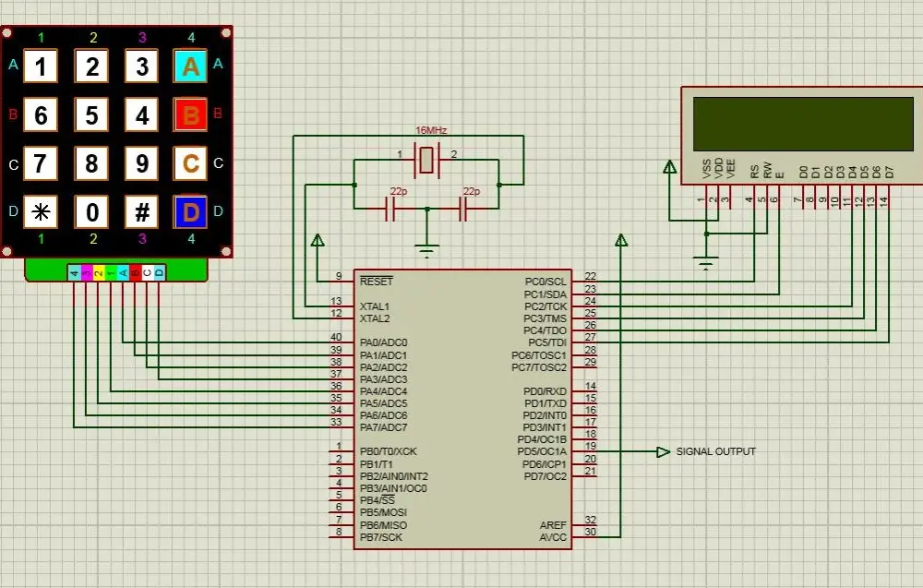The image size is (923, 588).
Task: Click the AREF pin label
Action: point(553,525)
